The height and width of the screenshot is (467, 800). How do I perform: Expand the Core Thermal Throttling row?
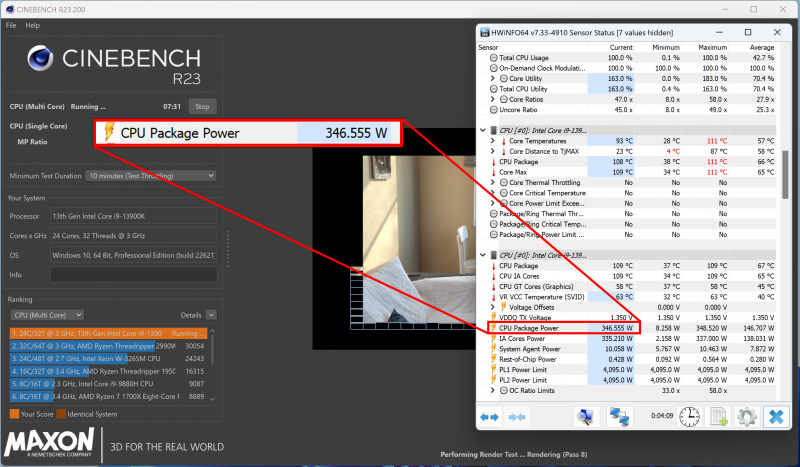tap(492, 183)
